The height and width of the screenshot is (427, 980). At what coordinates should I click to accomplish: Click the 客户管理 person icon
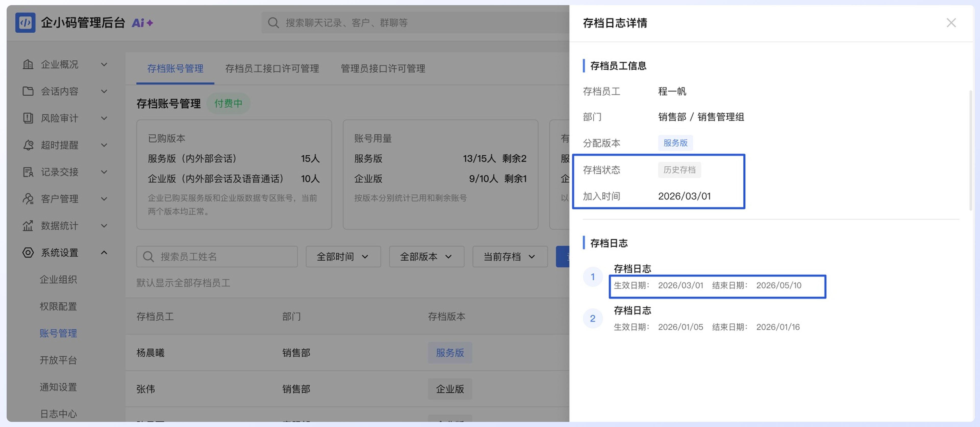point(28,198)
